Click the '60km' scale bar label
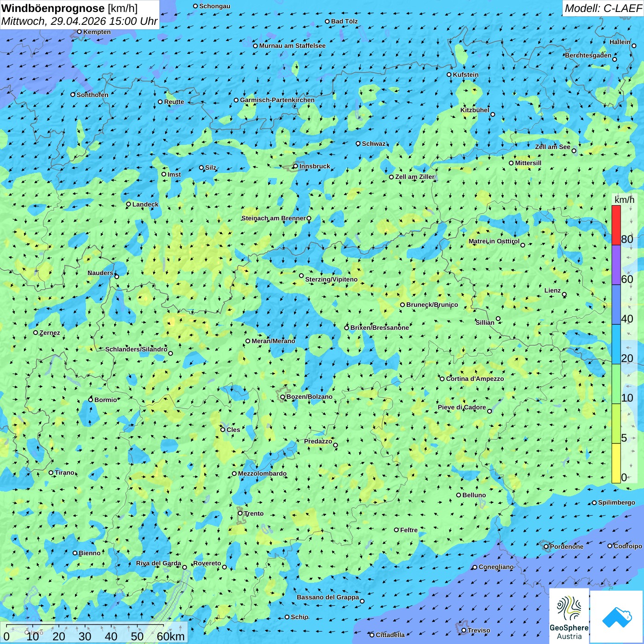This screenshot has height=644, width=644. (x=171, y=636)
